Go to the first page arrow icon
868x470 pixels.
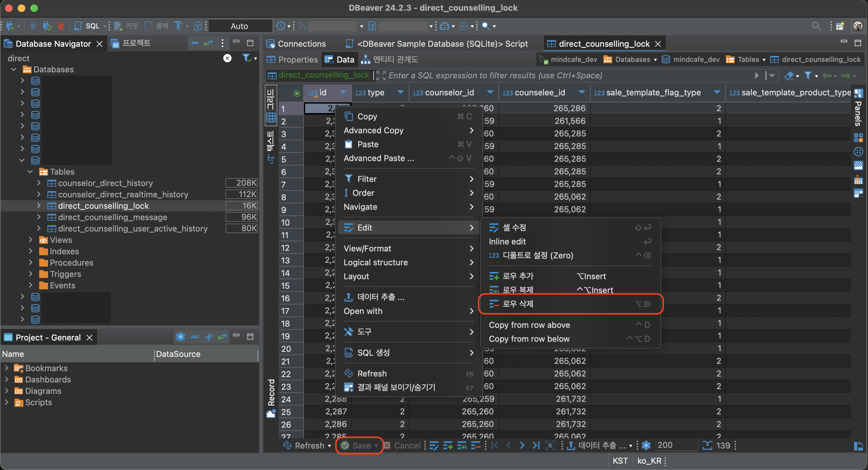tap(495, 445)
